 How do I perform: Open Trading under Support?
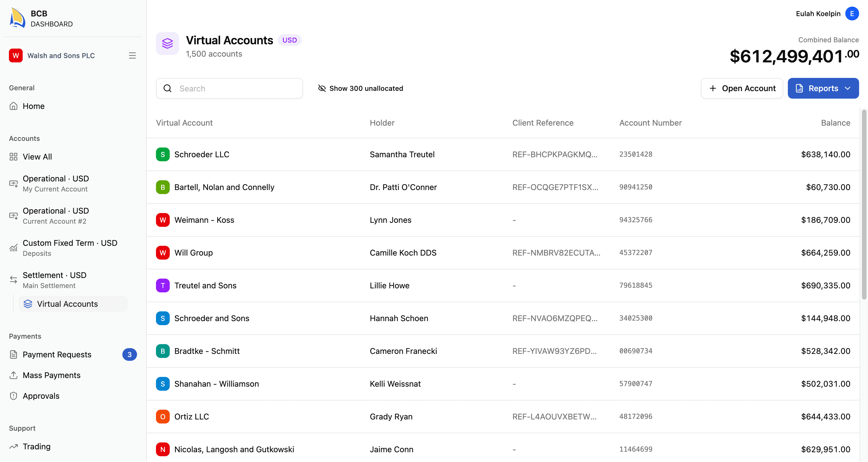pyautogui.click(x=36, y=446)
